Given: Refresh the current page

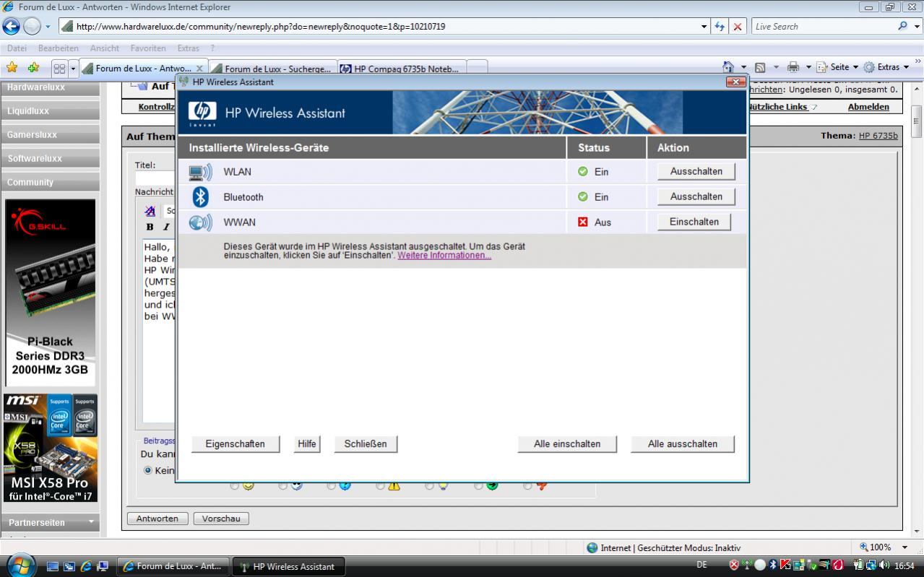Looking at the screenshot, I should (x=720, y=27).
